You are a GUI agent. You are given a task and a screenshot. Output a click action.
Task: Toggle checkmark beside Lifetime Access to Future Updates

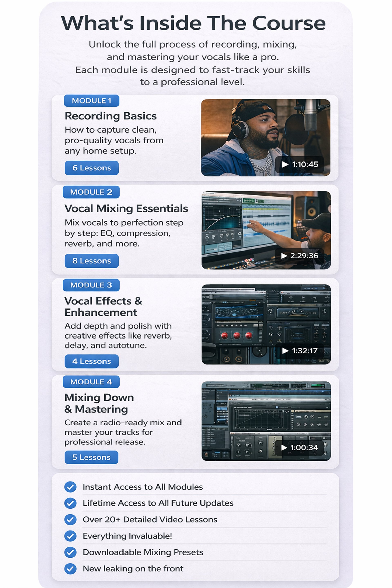70,503
